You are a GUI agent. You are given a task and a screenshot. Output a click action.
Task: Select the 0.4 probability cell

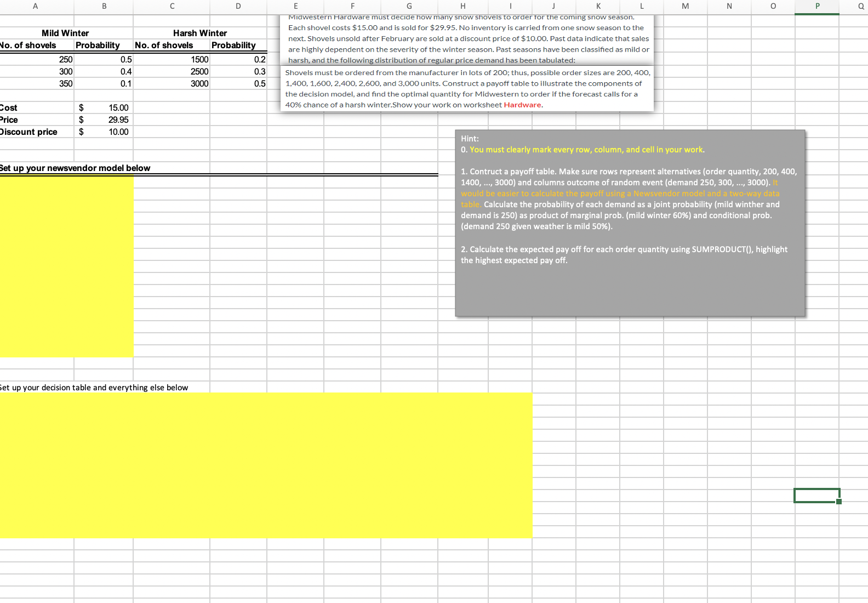pyautogui.click(x=104, y=71)
